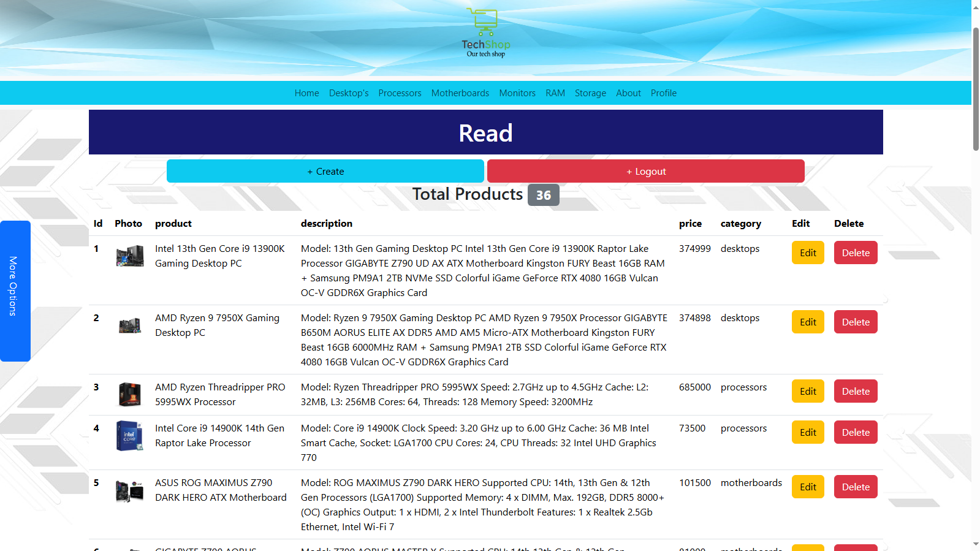980x551 pixels.
Task: Click the 'description' column header
Action: pos(327,223)
